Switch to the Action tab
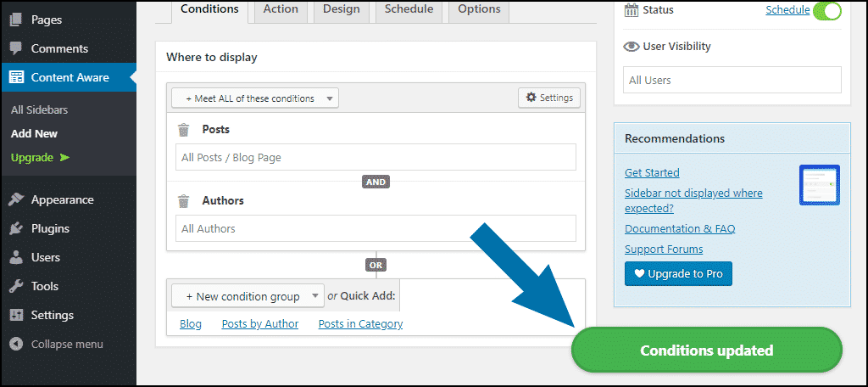Image resolution: width=868 pixels, height=387 pixels. point(281,9)
